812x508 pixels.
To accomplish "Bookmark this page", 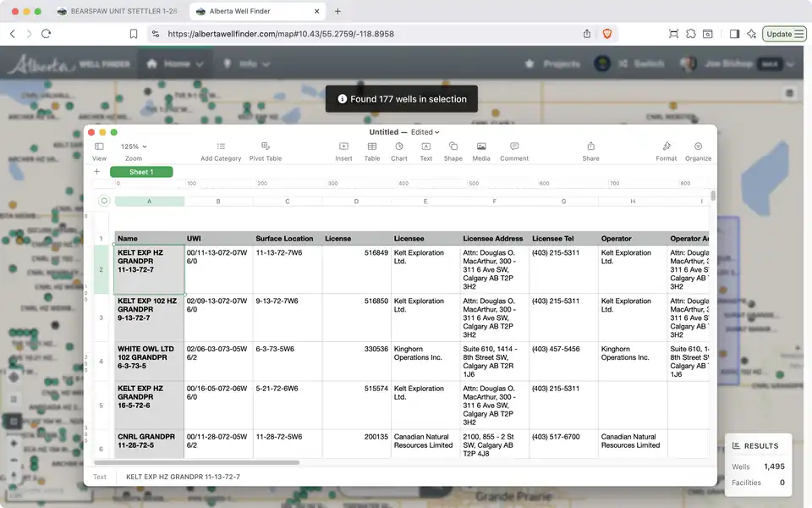I will point(134,34).
